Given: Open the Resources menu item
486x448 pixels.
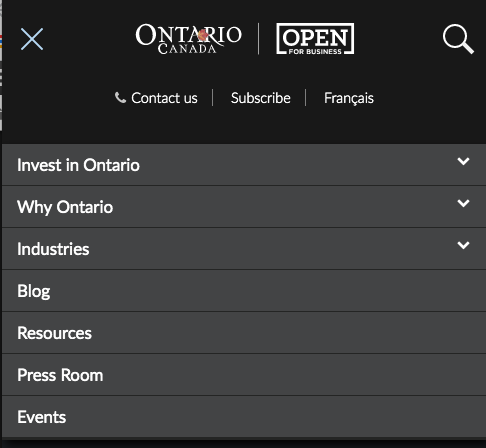Looking at the screenshot, I should tap(244, 333).
